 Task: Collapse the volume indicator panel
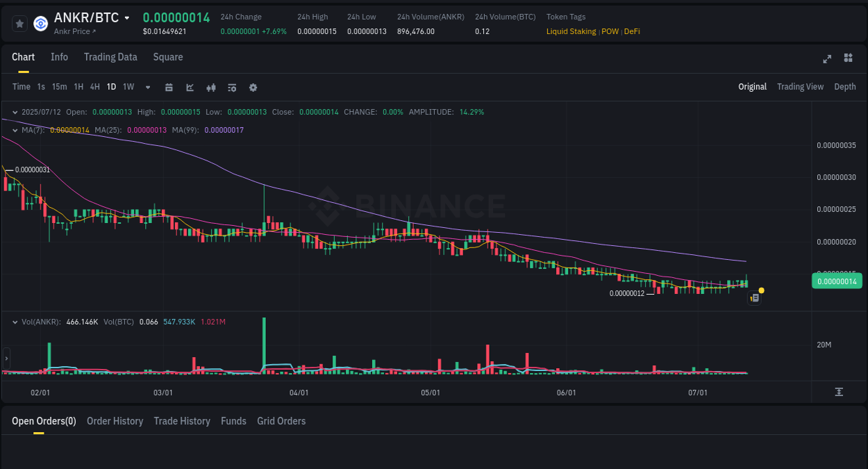pyautogui.click(x=14, y=321)
